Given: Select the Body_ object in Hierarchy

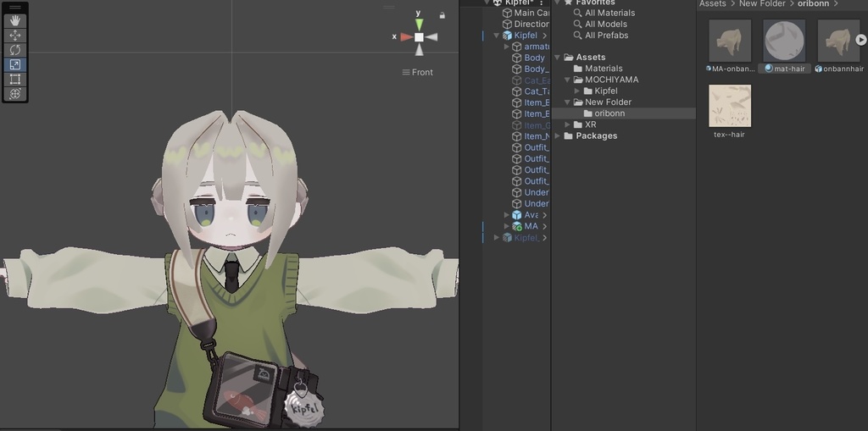Looking at the screenshot, I should (x=516, y=69).
